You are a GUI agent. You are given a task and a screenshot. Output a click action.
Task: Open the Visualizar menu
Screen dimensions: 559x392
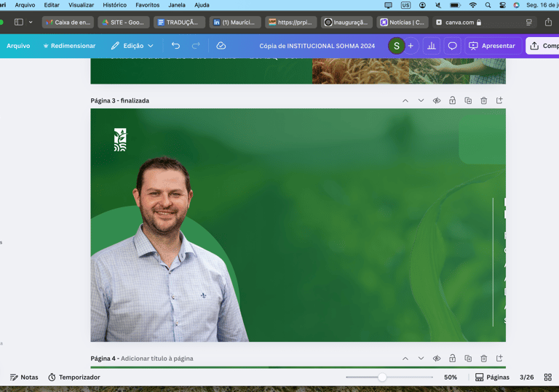(82, 5)
